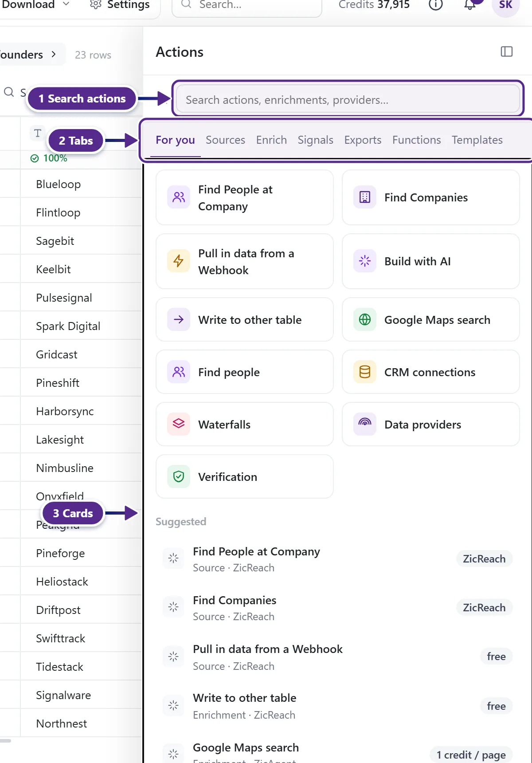The width and height of the screenshot is (532, 763).
Task: Switch to the Sources tab
Action: coord(225,140)
